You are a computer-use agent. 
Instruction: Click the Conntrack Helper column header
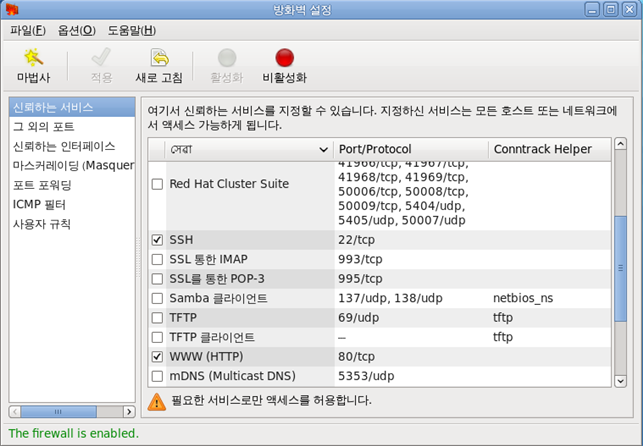pyautogui.click(x=550, y=149)
